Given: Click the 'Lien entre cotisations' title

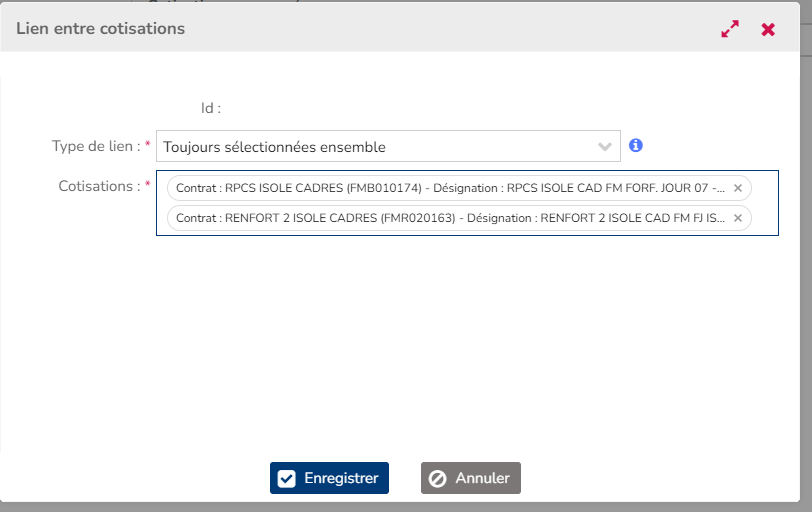Looking at the screenshot, I should (101, 29).
